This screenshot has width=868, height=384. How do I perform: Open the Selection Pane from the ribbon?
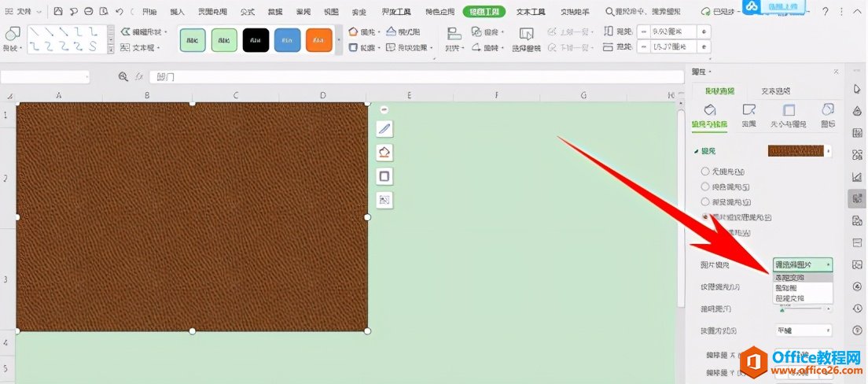[x=526, y=39]
